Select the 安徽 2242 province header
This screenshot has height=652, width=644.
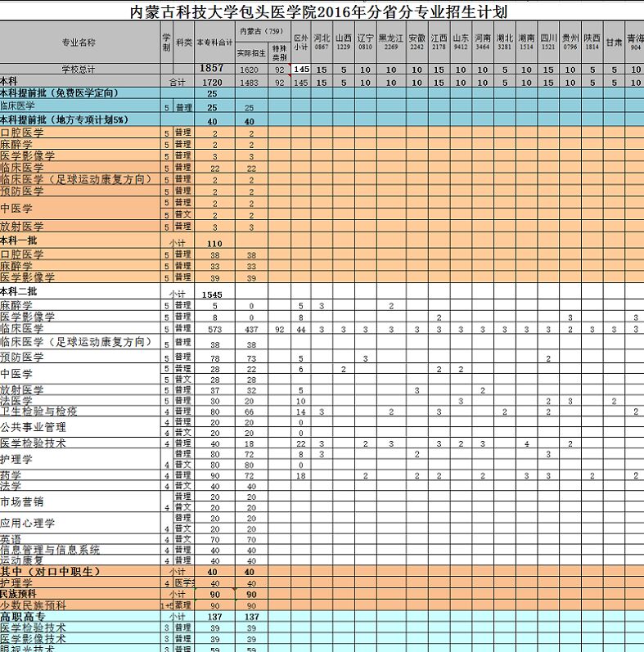(417, 42)
